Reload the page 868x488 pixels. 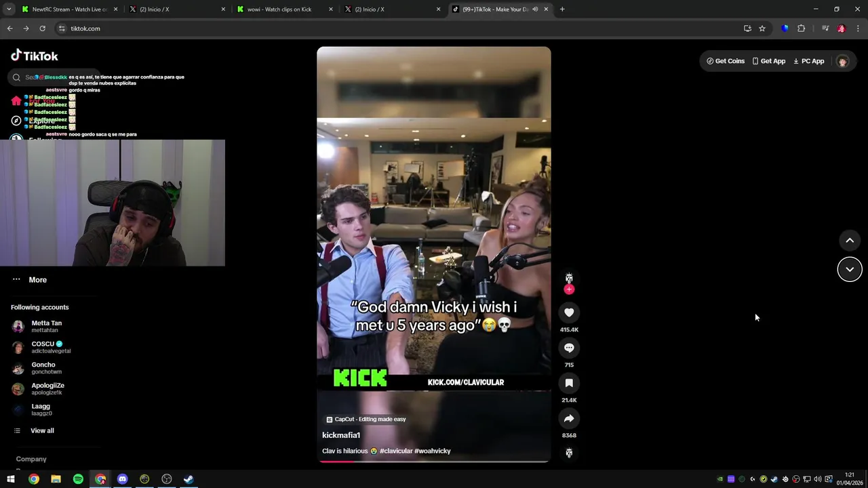[x=42, y=28]
